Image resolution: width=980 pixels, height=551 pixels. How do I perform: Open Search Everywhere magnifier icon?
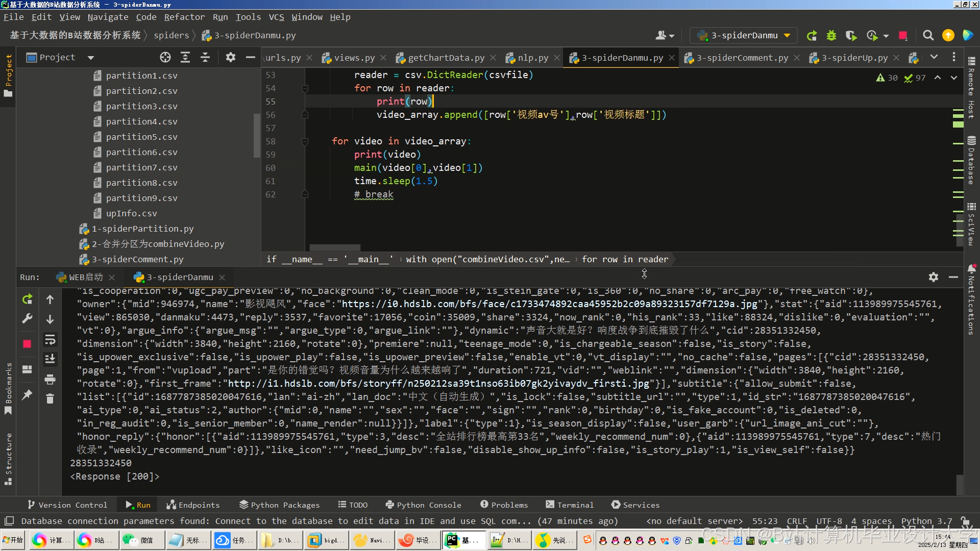click(928, 36)
